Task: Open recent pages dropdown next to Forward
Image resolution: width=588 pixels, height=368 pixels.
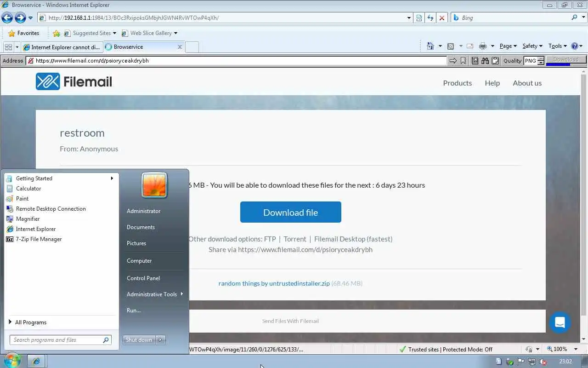Action: coord(31,18)
